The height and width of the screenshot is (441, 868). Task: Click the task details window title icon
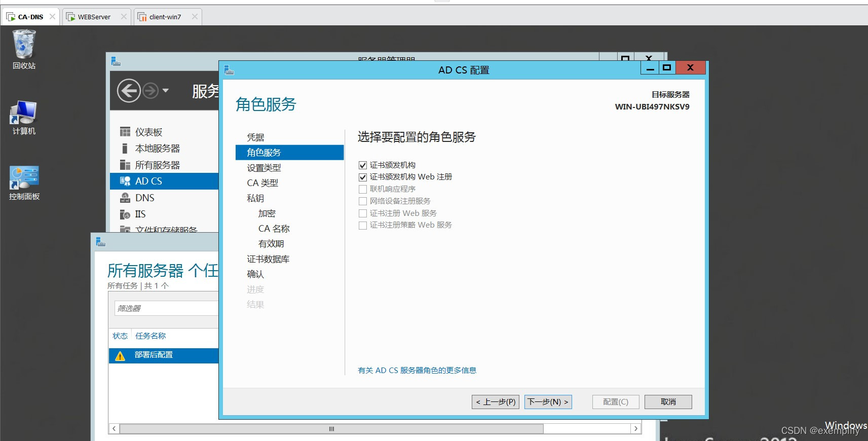[x=101, y=242]
